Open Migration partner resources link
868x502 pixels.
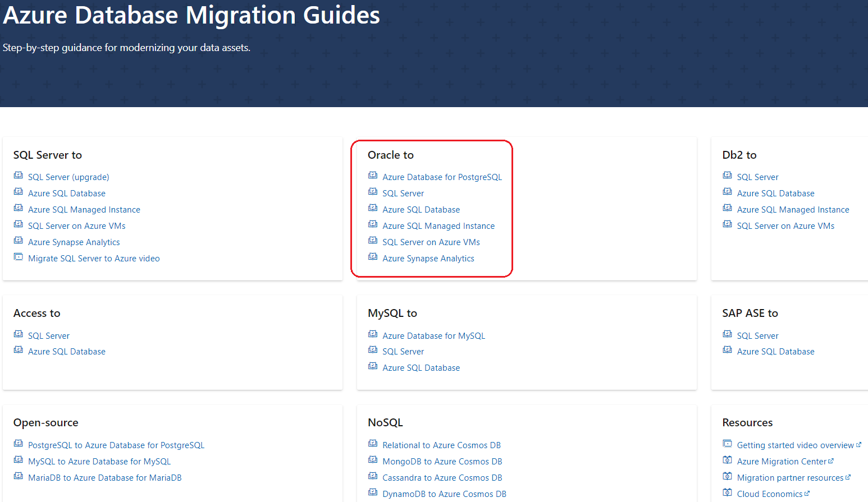tap(794, 478)
